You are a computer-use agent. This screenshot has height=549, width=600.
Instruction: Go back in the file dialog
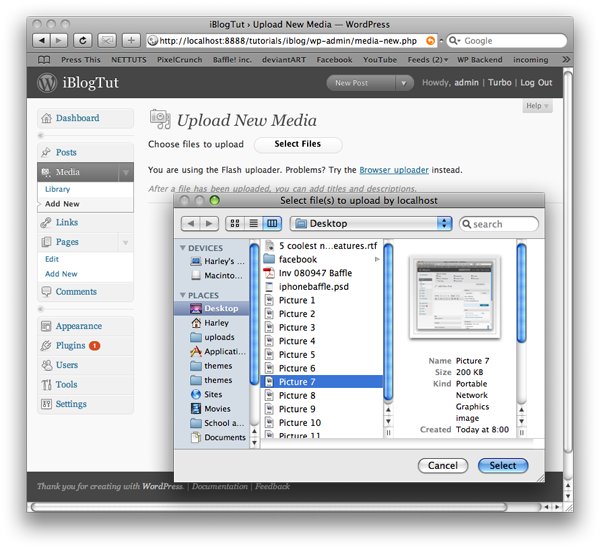(190, 223)
